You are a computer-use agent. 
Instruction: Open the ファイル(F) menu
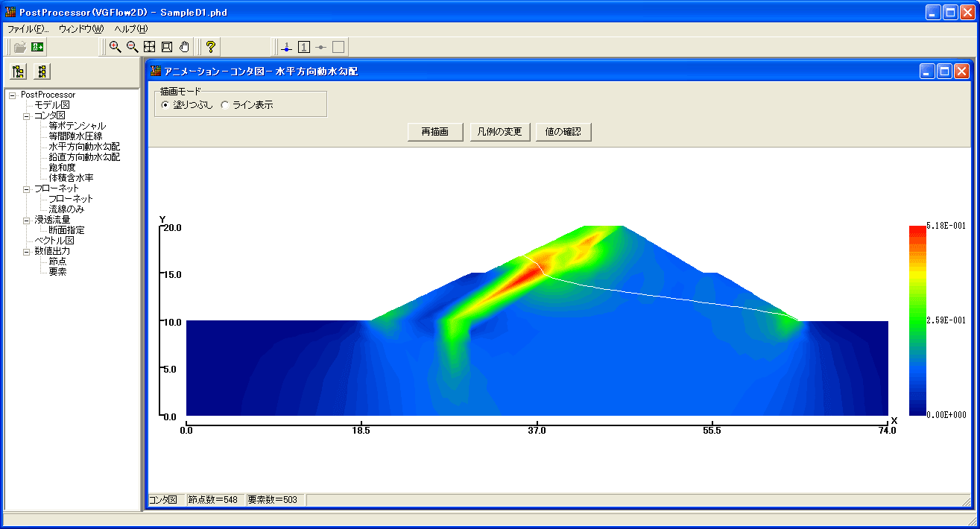coord(28,29)
